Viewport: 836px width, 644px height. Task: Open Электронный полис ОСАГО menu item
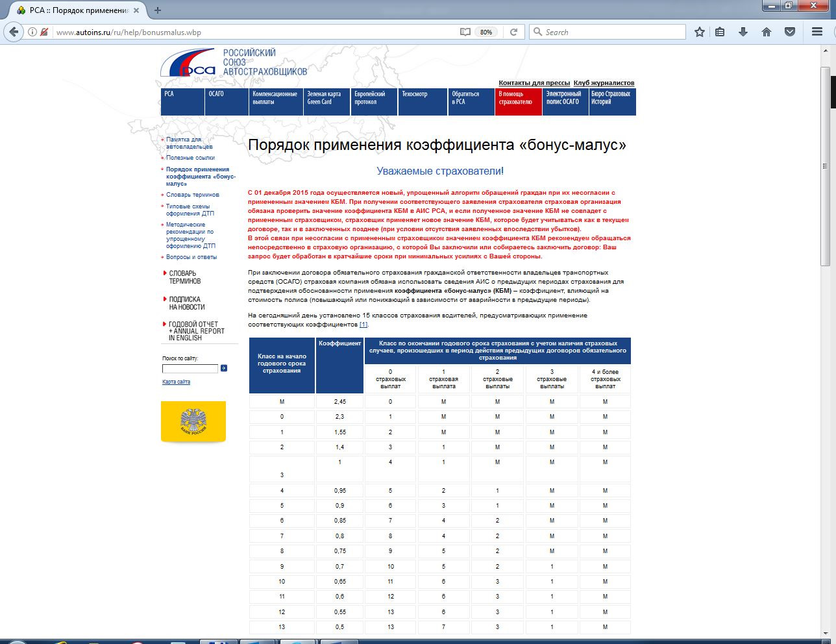click(565, 102)
